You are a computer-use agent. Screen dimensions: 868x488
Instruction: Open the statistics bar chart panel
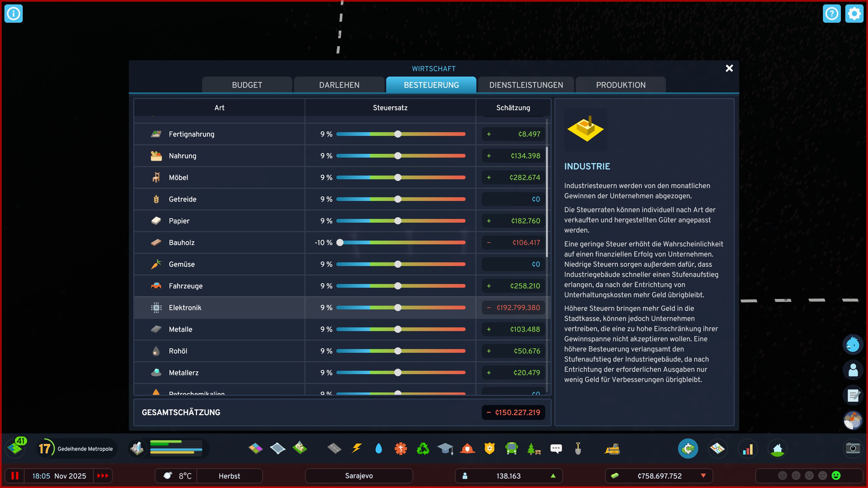[x=748, y=448]
